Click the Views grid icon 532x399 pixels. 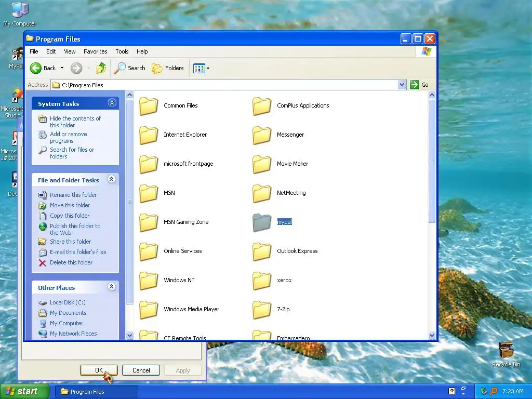coord(199,68)
